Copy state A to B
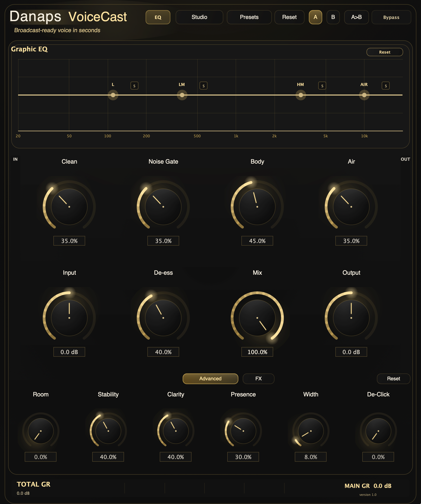This screenshot has height=504, width=421. tap(356, 17)
